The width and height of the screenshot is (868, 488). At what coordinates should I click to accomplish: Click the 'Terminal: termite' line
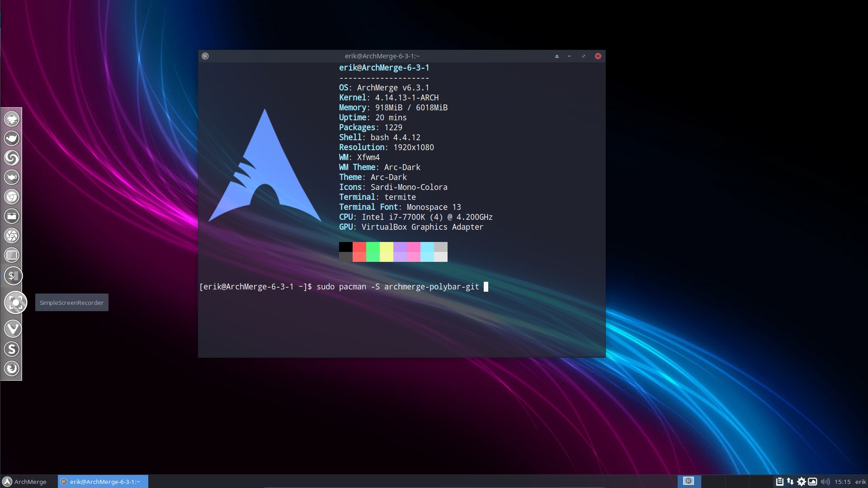click(x=377, y=197)
